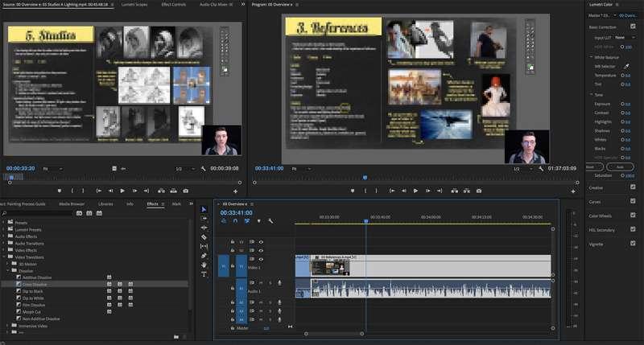Open timeline display settings wrench
Screen dimensions: 644x345
(x=270, y=221)
